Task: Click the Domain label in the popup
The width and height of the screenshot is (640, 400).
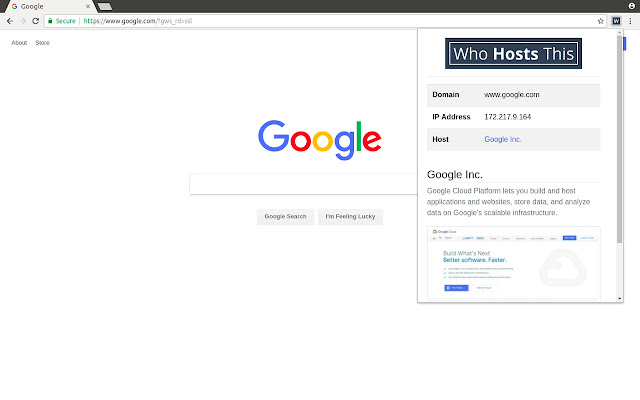Action: point(446,95)
